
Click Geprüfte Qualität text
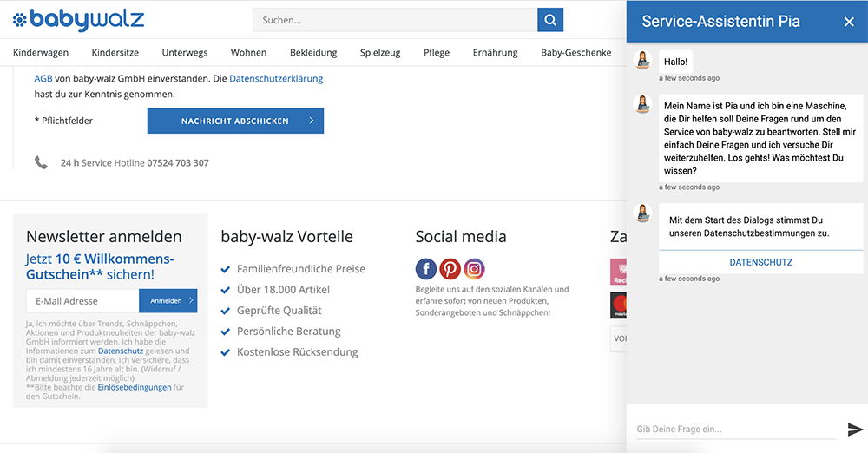[x=279, y=311]
